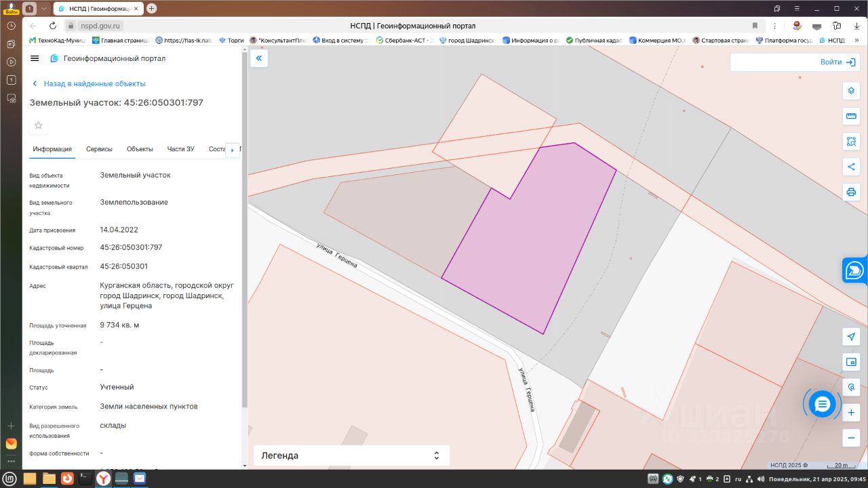
Task: Open tab list dropdown in browser
Action: (x=44, y=8)
